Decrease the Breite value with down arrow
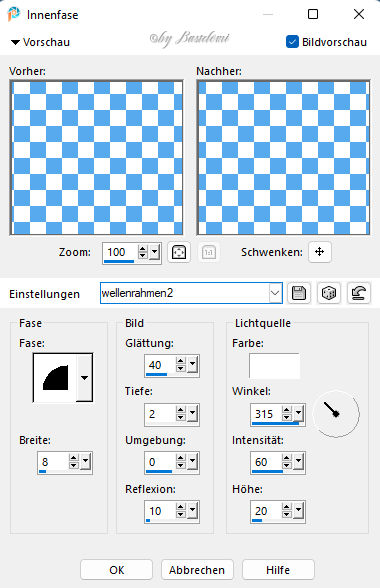380x588 pixels. [x=74, y=466]
